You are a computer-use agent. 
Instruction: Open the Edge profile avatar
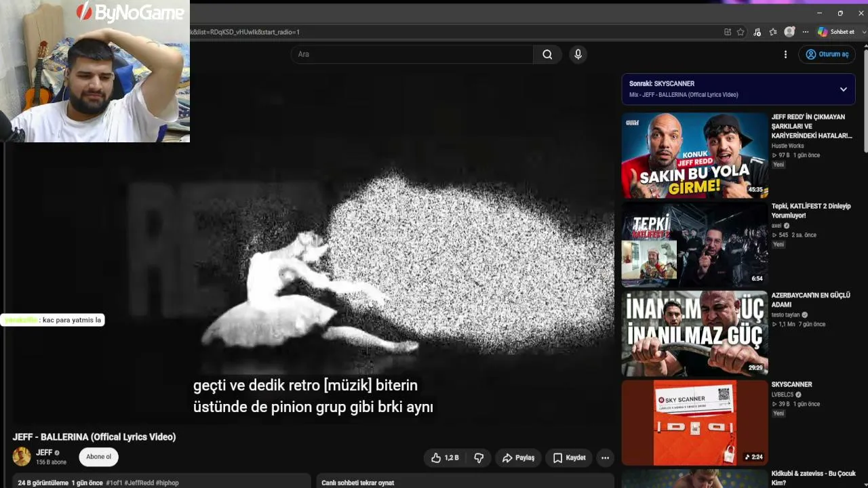[x=789, y=32]
